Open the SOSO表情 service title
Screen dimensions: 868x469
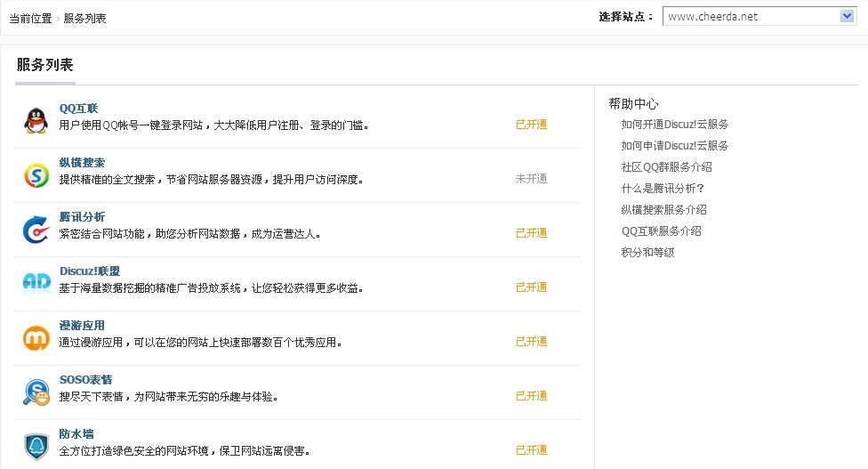point(85,380)
